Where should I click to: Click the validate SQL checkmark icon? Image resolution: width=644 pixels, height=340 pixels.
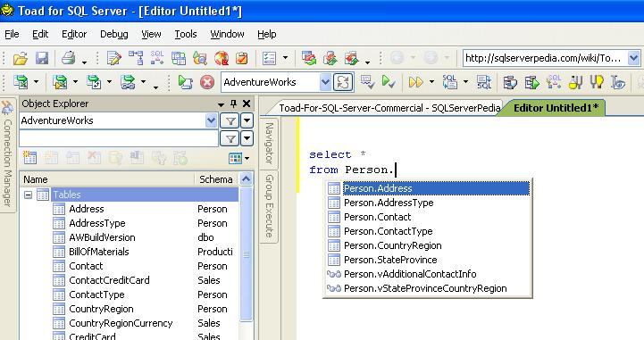pos(367,82)
